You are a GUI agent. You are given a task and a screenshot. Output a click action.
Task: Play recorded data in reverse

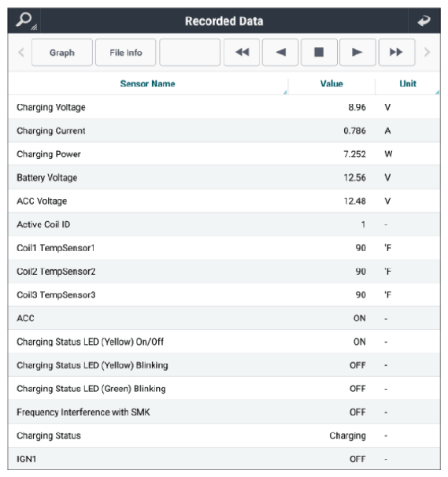(280, 52)
